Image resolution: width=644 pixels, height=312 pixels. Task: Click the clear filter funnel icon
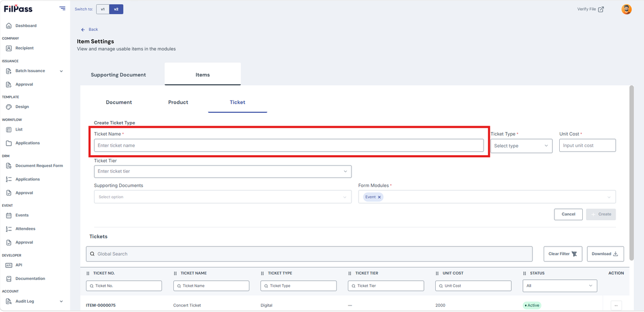(x=574, y=254)
